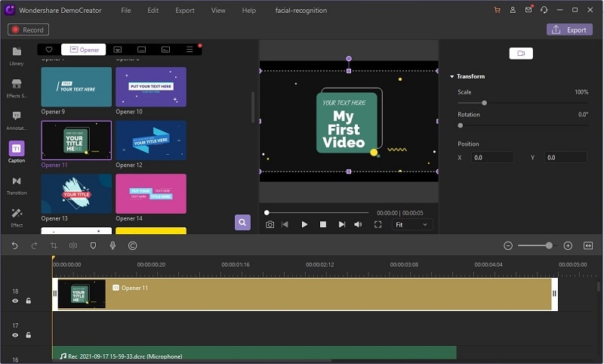This screenshot has width=604, height=364.
Task: Open the Export menu
Action: 185,11
